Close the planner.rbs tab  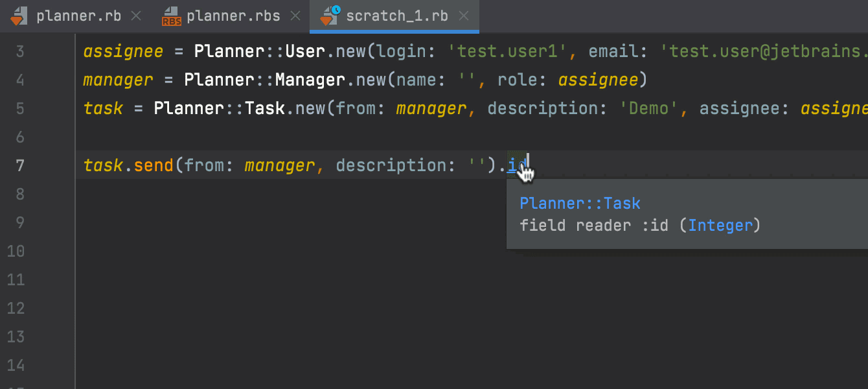click(295, 16)
